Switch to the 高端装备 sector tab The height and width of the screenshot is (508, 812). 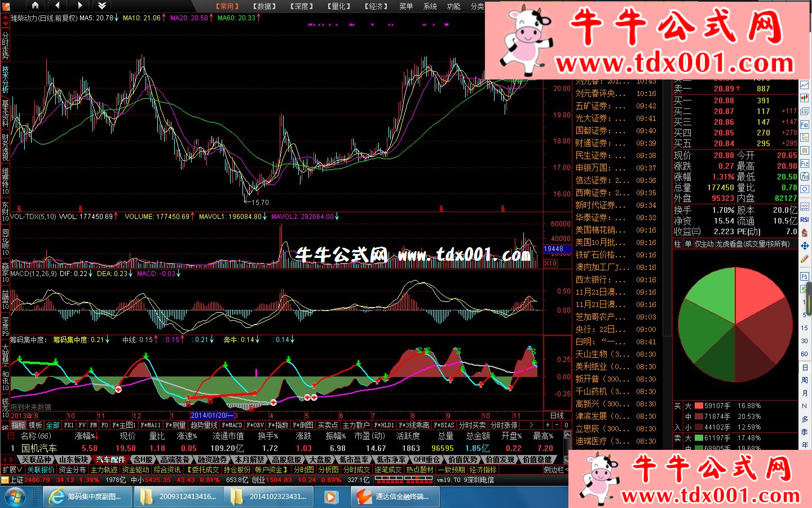click(x=175, y=459)
